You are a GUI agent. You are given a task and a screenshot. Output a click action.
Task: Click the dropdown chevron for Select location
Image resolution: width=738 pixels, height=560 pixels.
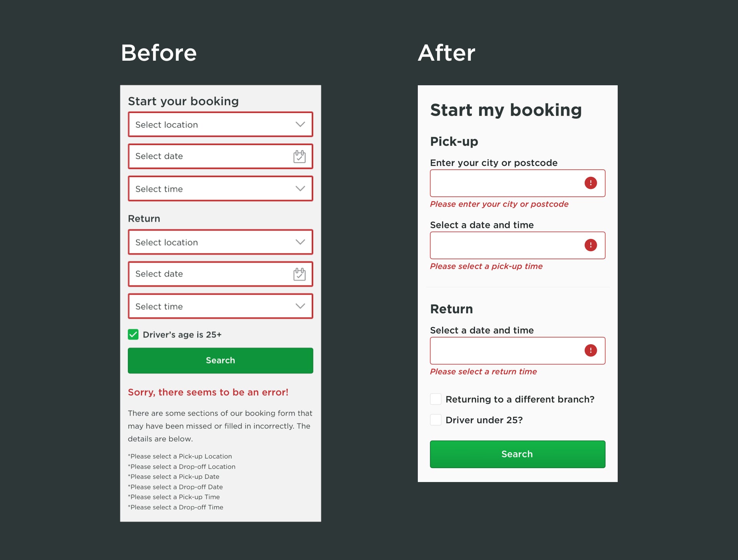click(x=299, y=125)
